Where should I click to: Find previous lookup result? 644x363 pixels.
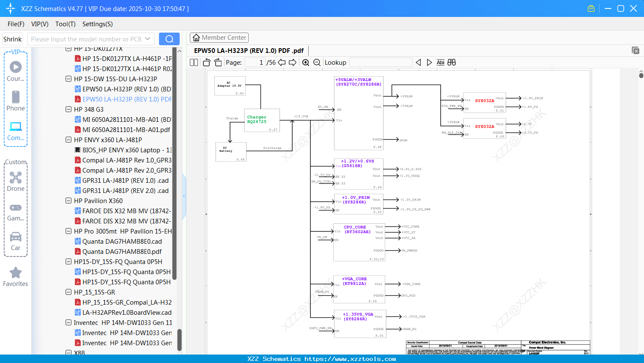pyautogui.click(x=418, y=63)
